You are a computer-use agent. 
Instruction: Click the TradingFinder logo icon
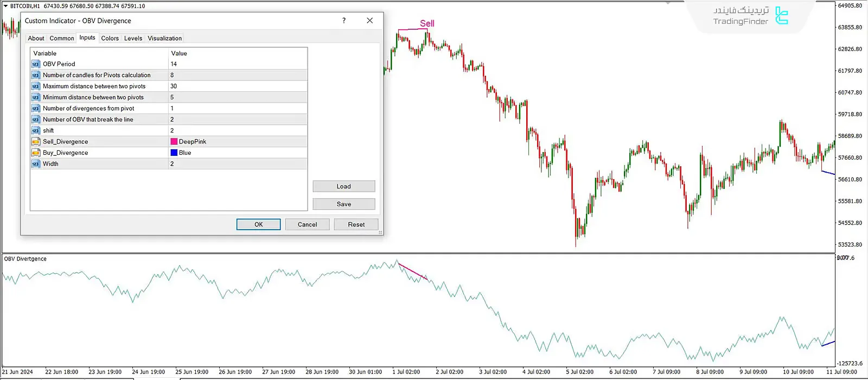781,16
